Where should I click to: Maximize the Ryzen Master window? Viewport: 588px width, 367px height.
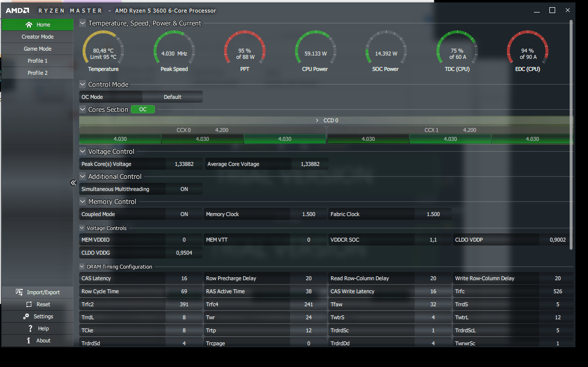click(552, 10)
